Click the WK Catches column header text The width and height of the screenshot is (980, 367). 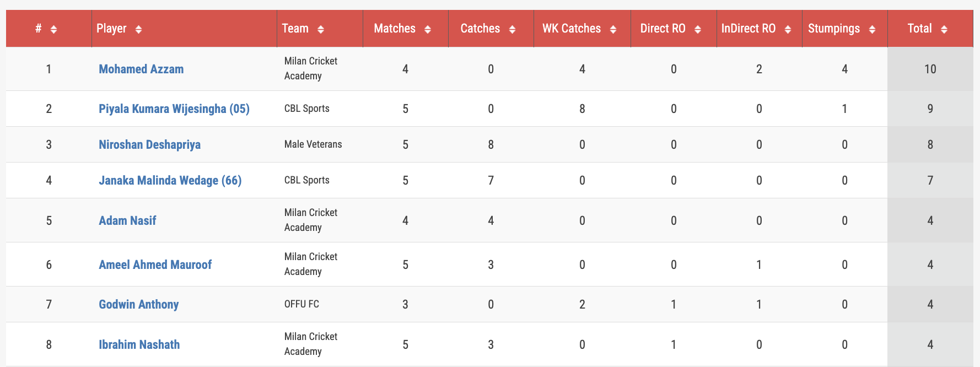click(x=572, y=28)
